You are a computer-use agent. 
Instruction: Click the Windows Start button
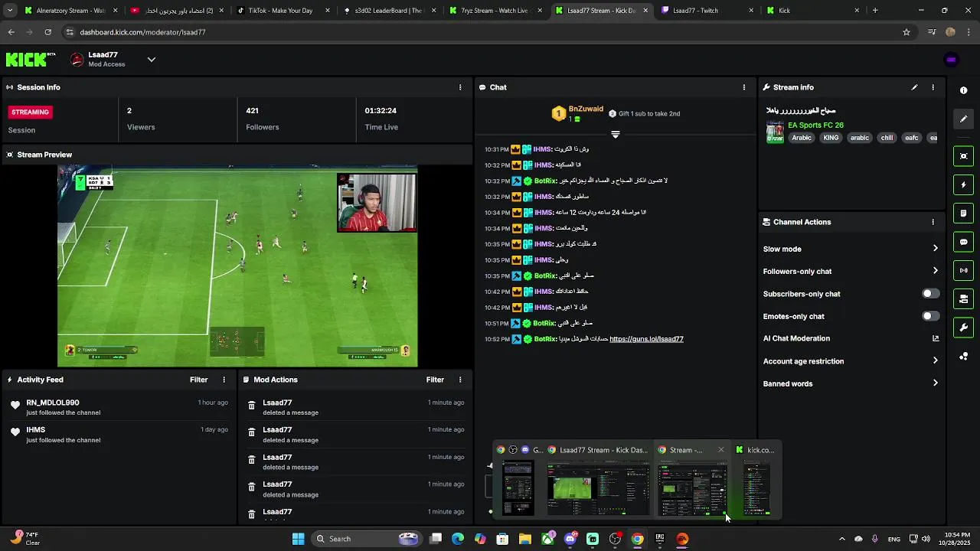(299, 539)
